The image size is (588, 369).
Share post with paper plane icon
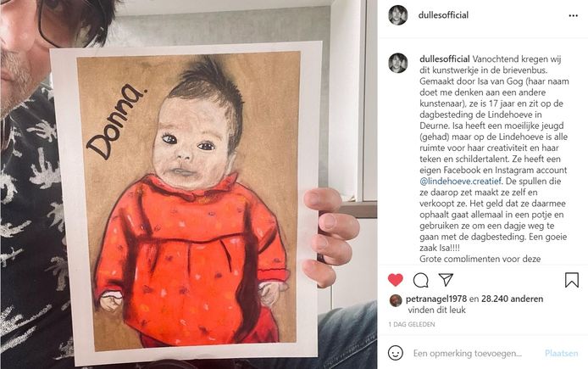point(446,280)
